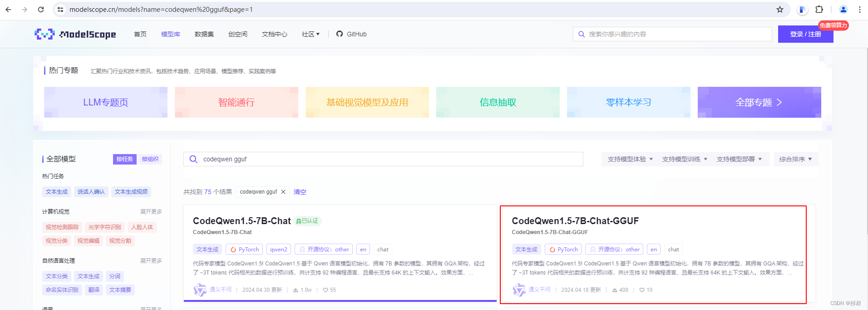Open the 零样本学习 topic card

click(x=629, y=102)
